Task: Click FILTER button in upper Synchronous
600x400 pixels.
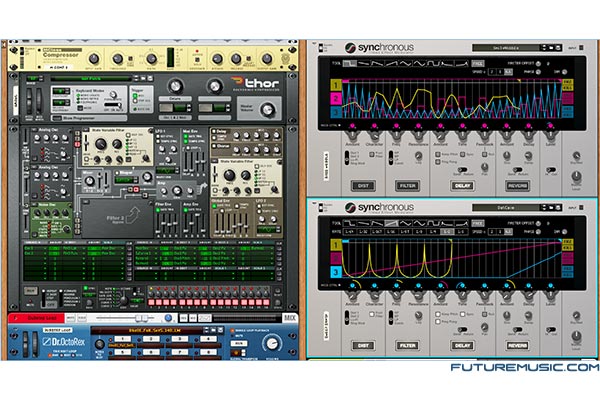Action: (x=407, y=186)
